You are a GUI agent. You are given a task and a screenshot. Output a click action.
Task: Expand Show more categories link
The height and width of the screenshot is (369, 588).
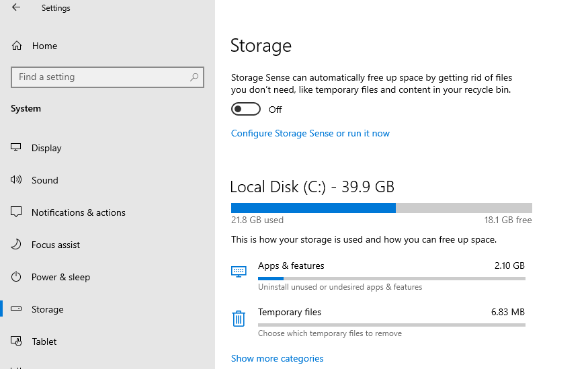277,358
